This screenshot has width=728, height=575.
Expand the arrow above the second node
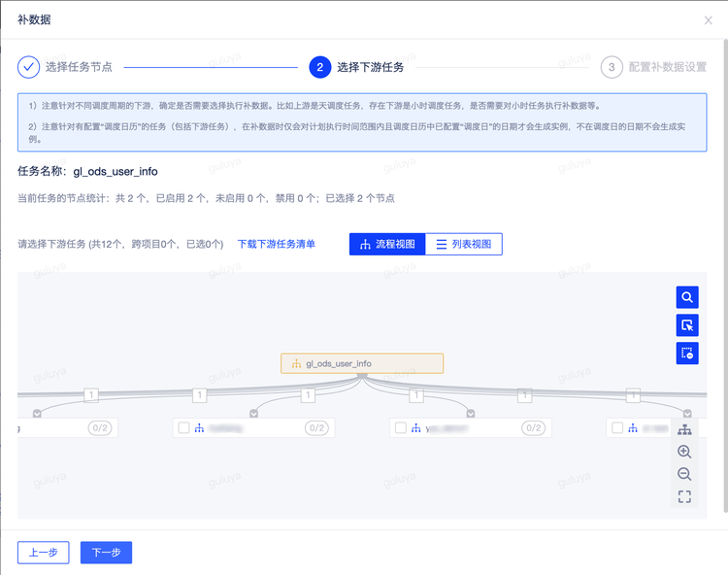pos(253,413)
